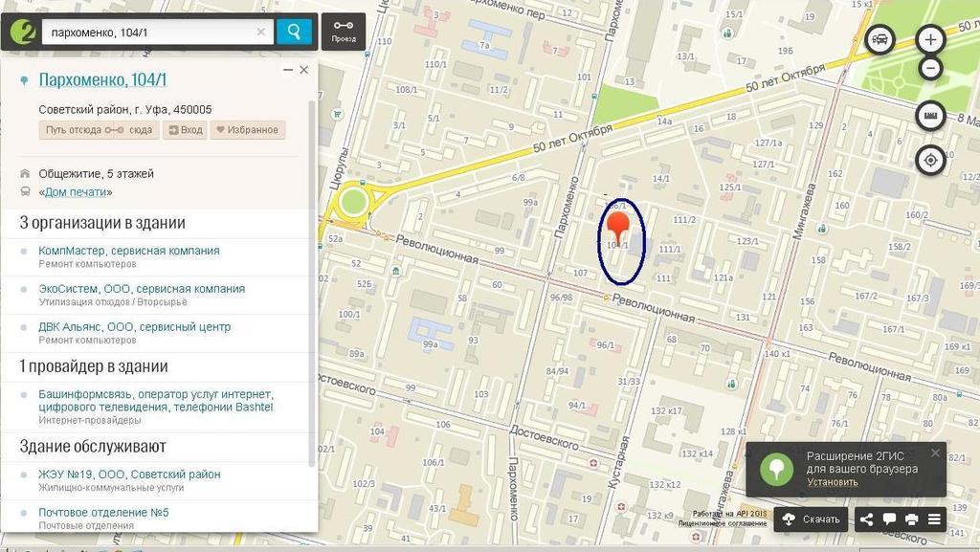Zoom out with the minus button
Screen dimensions: 980x552
click(x=930, y=69)
